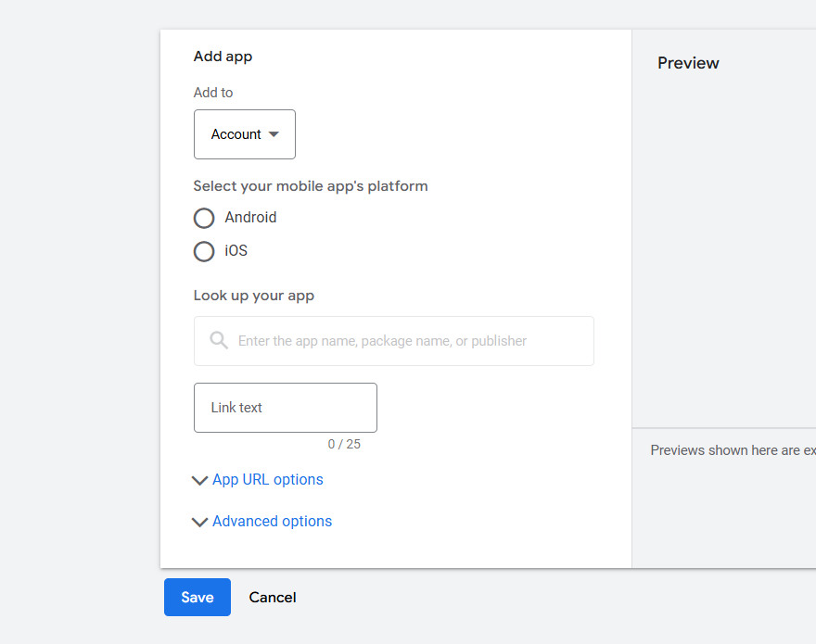Viewport: 816px width, 644px height.
Task: Click the magnifier icon in app lookup
Action: tap(219, 341)
